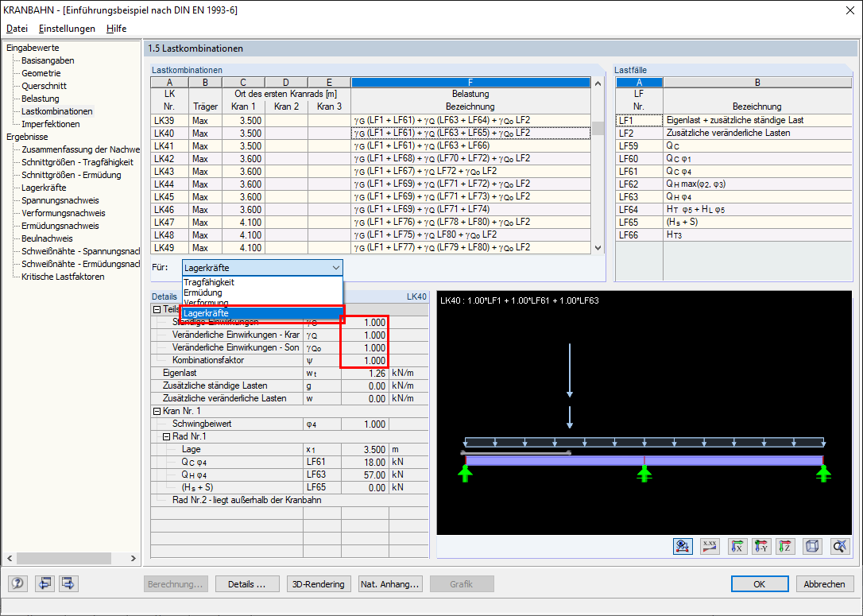Set view in X direction
The width and height of the screenshot is (863, 616).
[x=737, y=546]
